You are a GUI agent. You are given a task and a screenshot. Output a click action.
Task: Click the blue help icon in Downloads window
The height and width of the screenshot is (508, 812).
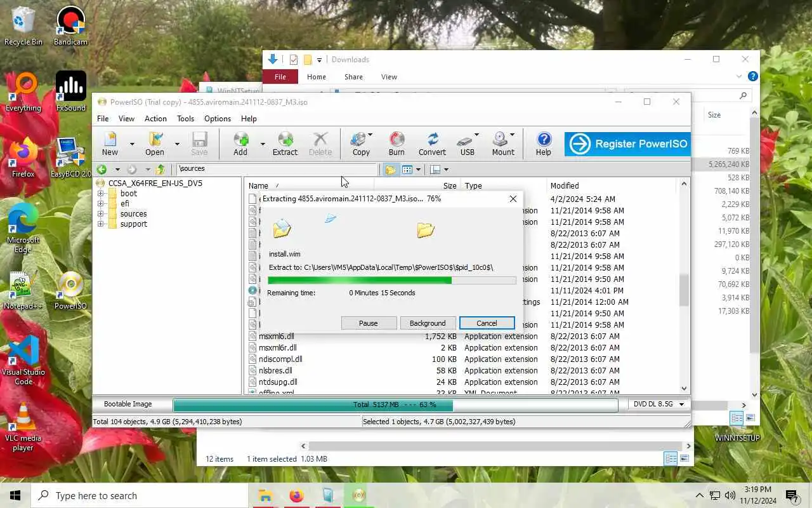point(753,76)
